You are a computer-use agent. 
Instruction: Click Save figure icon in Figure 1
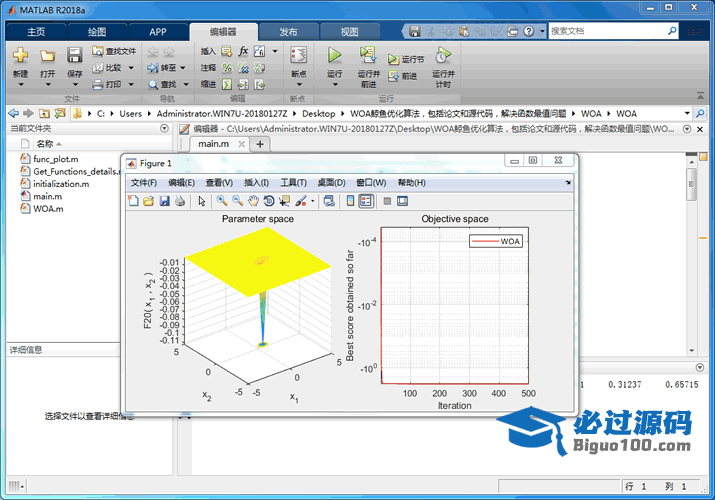(x=165, y=201)
